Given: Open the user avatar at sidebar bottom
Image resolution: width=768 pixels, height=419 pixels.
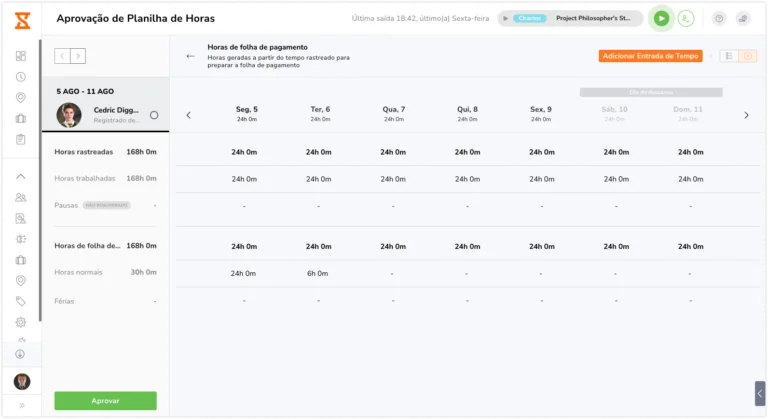Looking at the screenshot, I should pyautogui.click(x=22, y=381).
